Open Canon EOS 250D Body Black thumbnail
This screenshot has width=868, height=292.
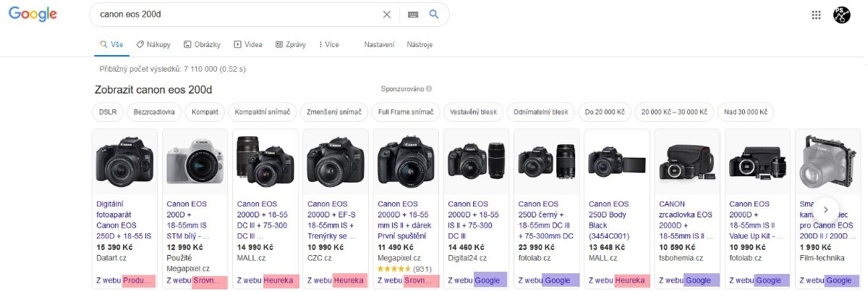tap(616, 162)
